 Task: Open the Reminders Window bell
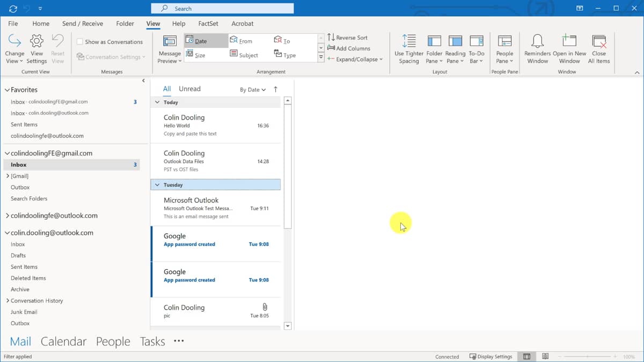(537, 49)
